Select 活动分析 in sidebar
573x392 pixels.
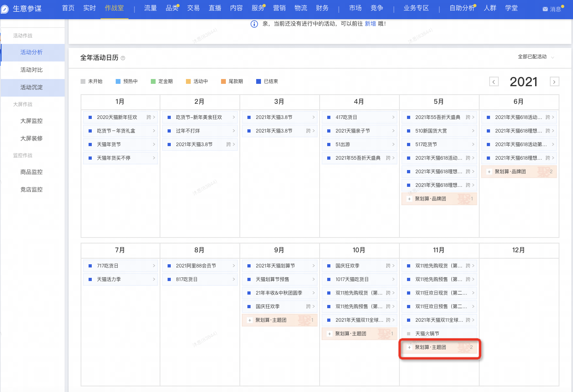point(33,52)
